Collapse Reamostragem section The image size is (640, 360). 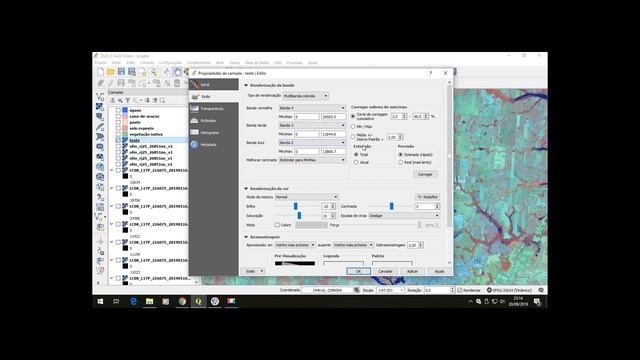click(x=246, y=237)
